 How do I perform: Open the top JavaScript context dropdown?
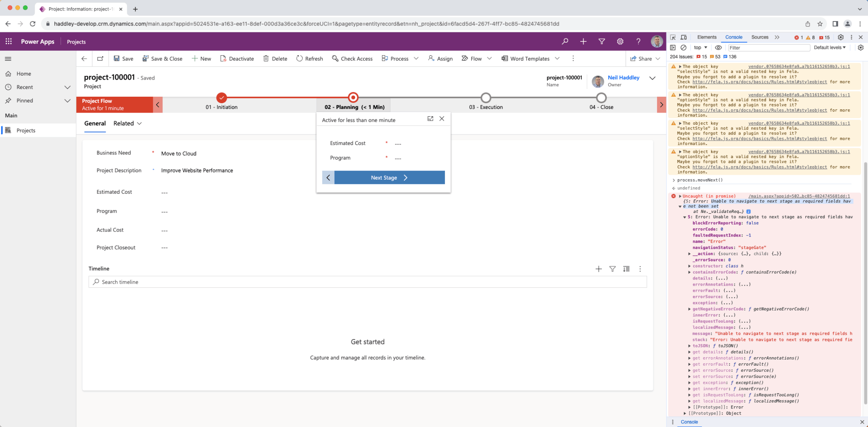pos(701,48)
